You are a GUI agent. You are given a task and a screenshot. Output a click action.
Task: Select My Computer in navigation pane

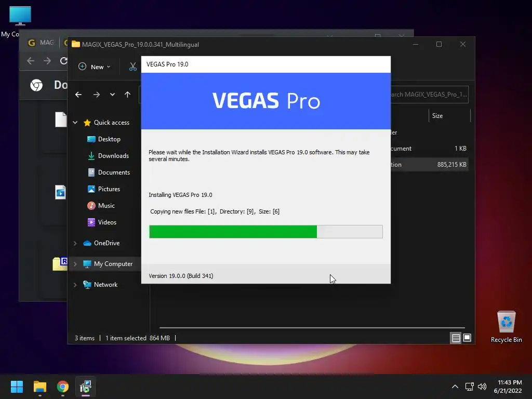pos(113,264)
